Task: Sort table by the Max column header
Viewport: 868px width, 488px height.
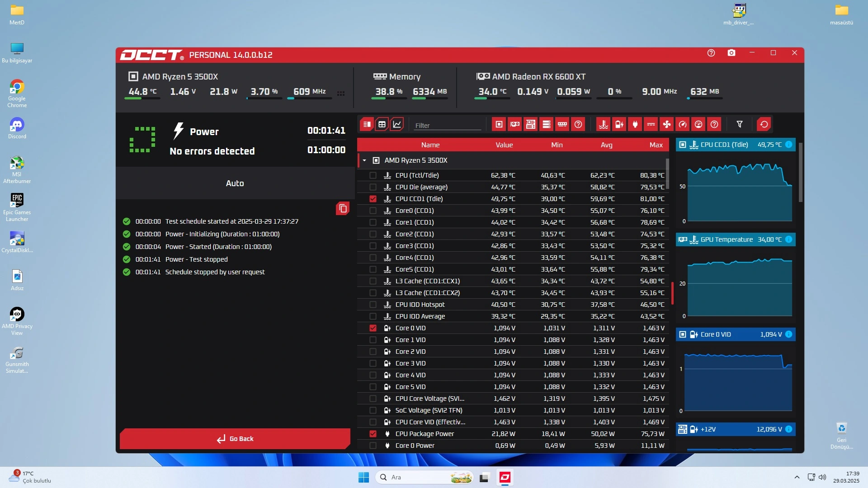Action: [x=656, y=145]
